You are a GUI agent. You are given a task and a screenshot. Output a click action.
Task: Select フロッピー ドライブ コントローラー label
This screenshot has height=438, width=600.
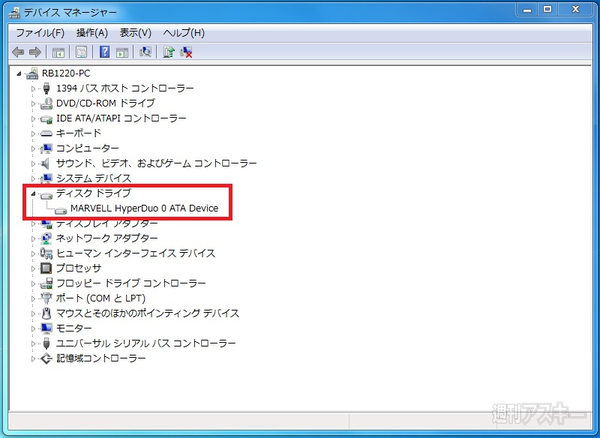(x=131, y=283)
